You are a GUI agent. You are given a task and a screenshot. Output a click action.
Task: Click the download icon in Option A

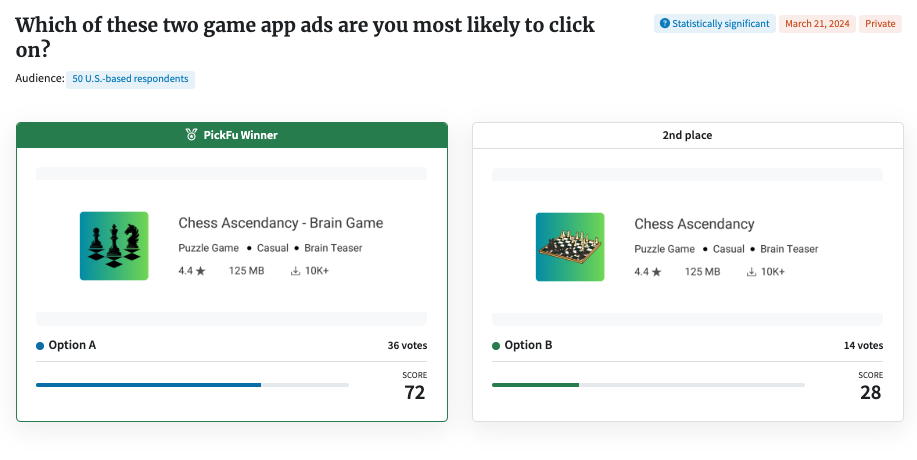click(x=296, y=271)
